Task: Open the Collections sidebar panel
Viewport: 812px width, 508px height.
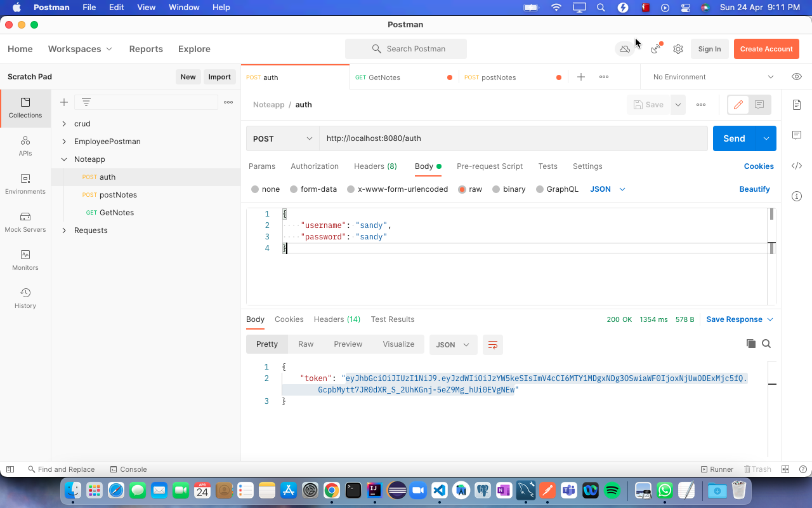Action: point(25,108)
